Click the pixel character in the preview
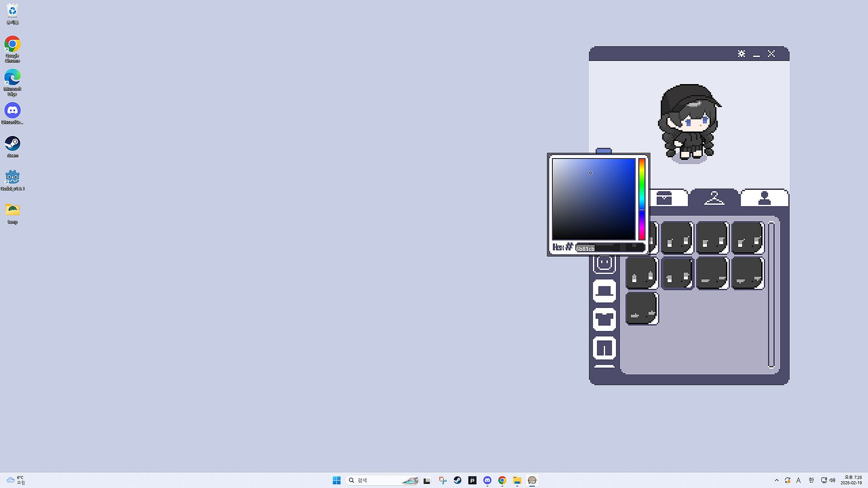868x488 pixels. click(x=688, y=121)
